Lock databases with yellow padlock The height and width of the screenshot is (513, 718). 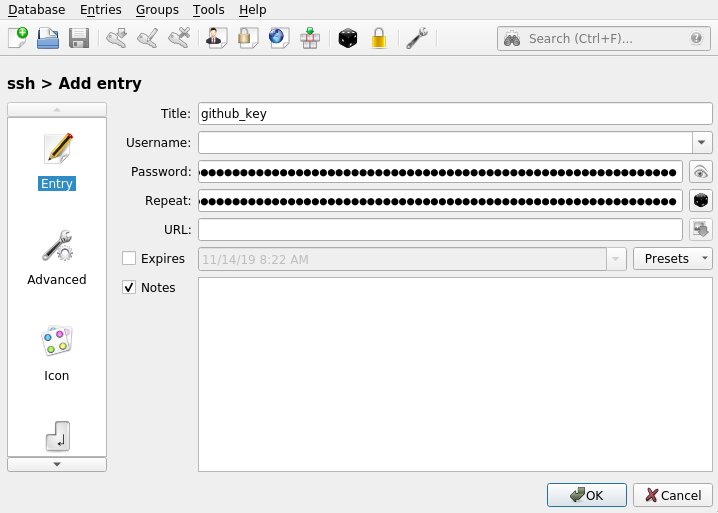point(379,38)
